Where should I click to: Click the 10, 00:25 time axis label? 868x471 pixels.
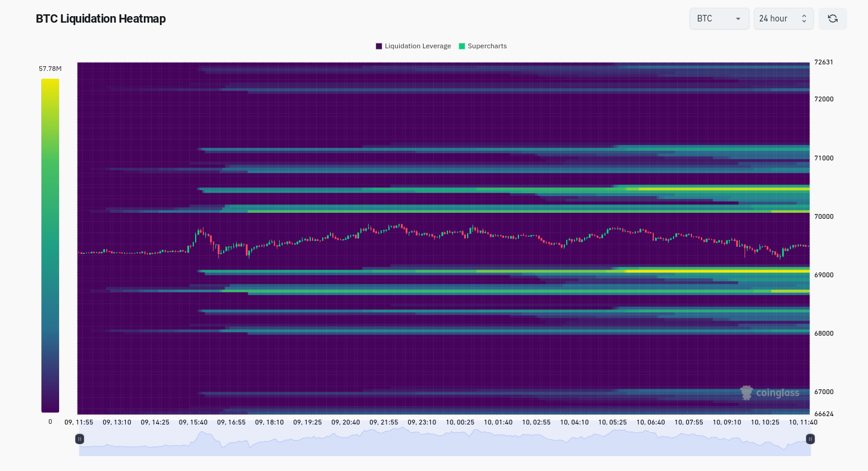[x=460, y=422]
